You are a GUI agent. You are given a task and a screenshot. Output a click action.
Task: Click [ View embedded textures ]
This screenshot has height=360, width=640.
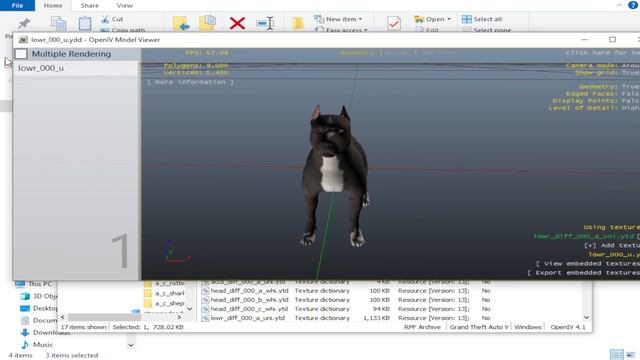tap(588, 264)
